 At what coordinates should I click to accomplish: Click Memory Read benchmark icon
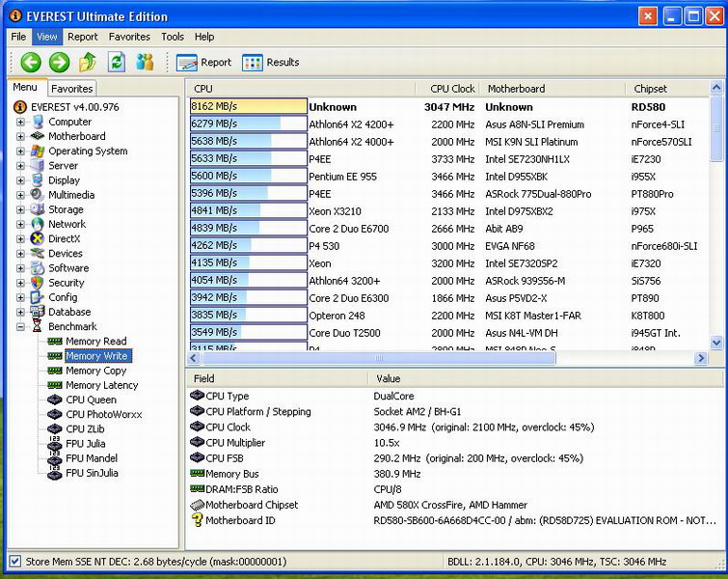point(55,341)
